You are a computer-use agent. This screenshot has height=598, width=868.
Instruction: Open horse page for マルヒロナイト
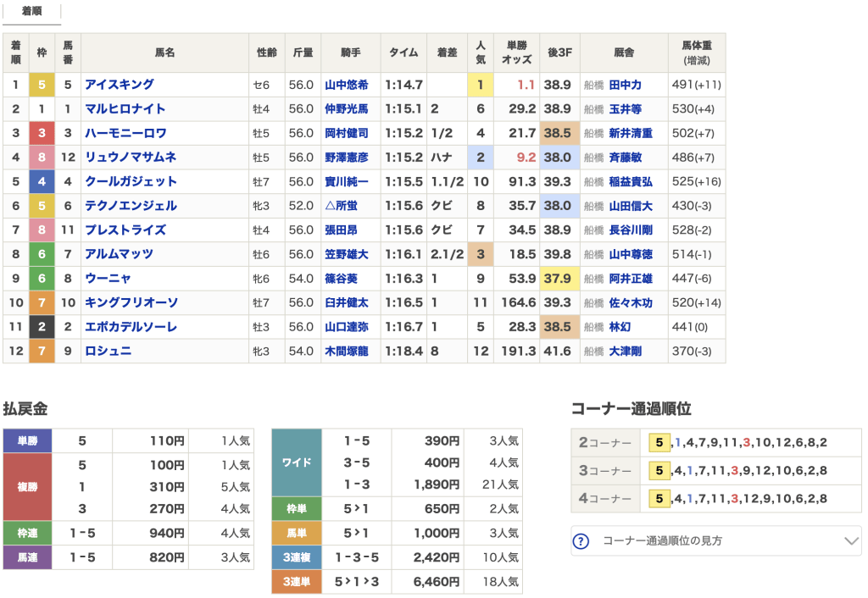125,109
